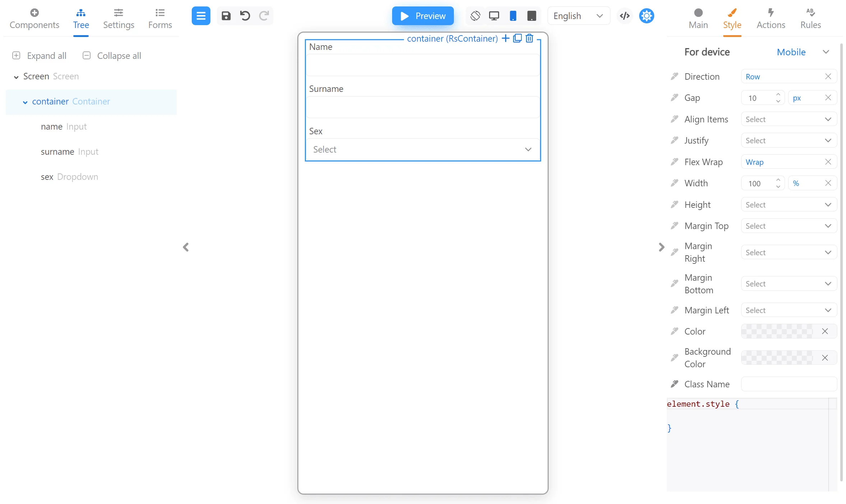Viewport: 846px width, 504px height.
Task: Click the eyedropper icon beside Gap
Action: 674,98
